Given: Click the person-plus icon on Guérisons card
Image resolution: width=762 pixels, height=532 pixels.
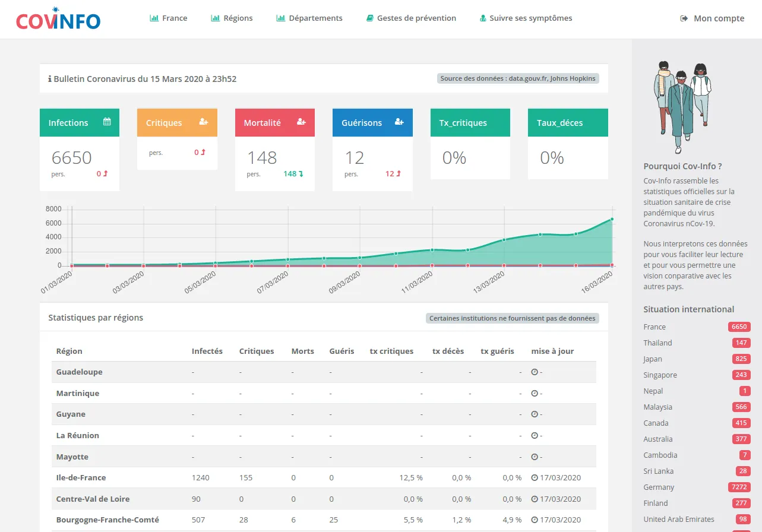Looking at the screenshot, I should click(x=399, y=122).
